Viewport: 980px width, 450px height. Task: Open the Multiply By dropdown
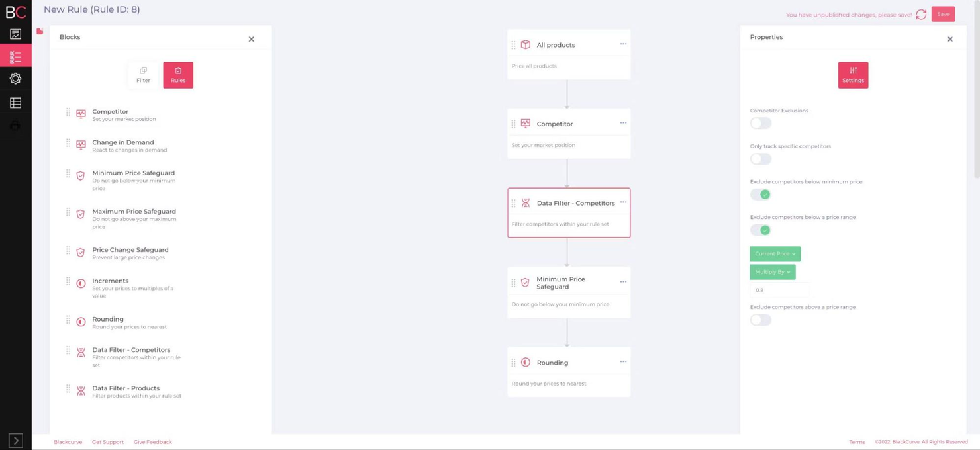tap(772, 271)
